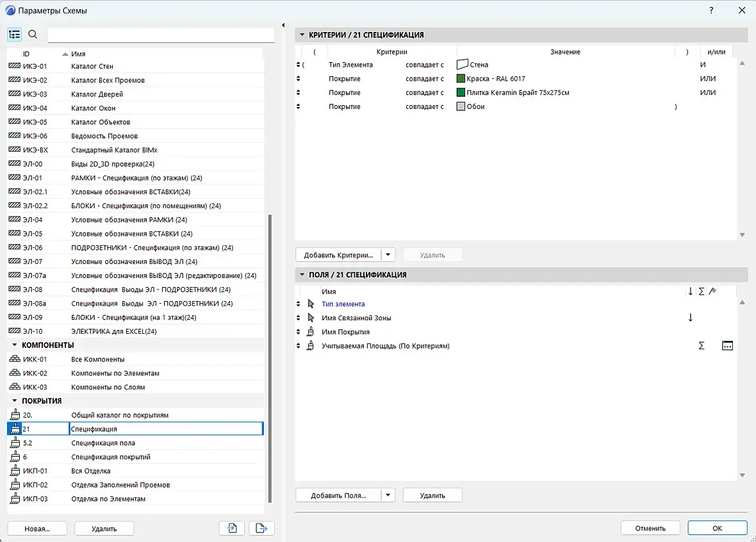Click the ИЛИ operator in Краска row
The image size is (756, 542).
point(708,79)
